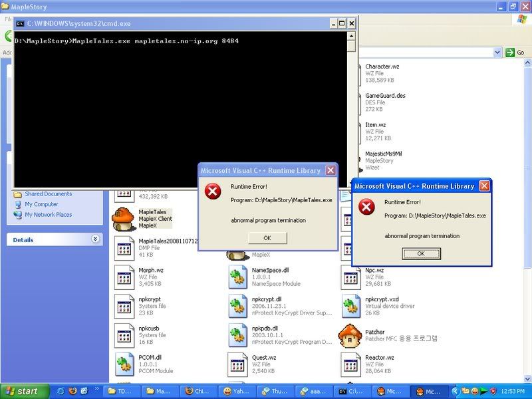Switch to Chi... Firefox taskbar button
532x399 pixels.
tap(198, 392)
